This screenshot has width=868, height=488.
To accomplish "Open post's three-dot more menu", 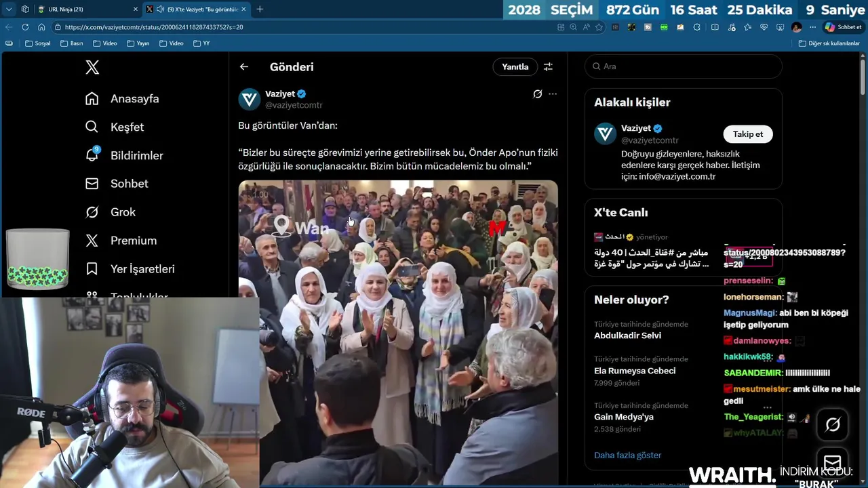I will 553,94.
